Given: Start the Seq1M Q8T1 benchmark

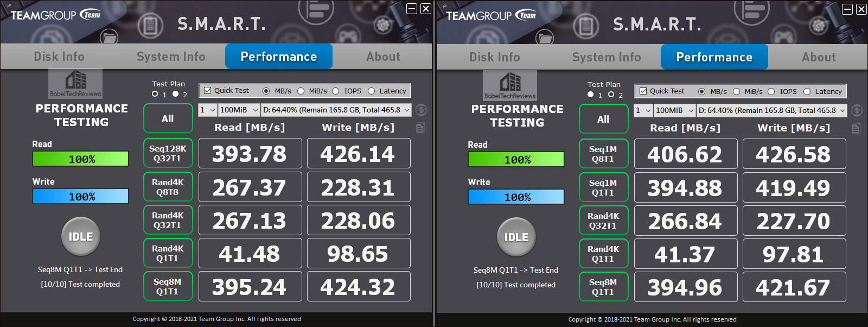Looking at the screenshot, I should [x=603, y=154].
